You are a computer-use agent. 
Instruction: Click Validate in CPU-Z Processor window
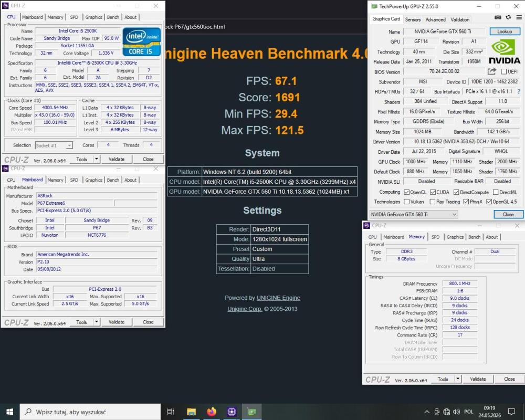(117, 159)
